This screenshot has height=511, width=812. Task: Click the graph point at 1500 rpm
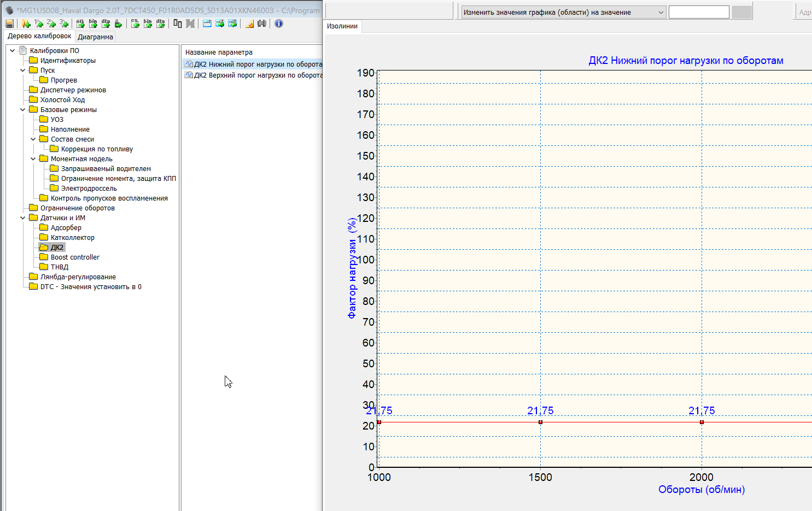[540, 422]
